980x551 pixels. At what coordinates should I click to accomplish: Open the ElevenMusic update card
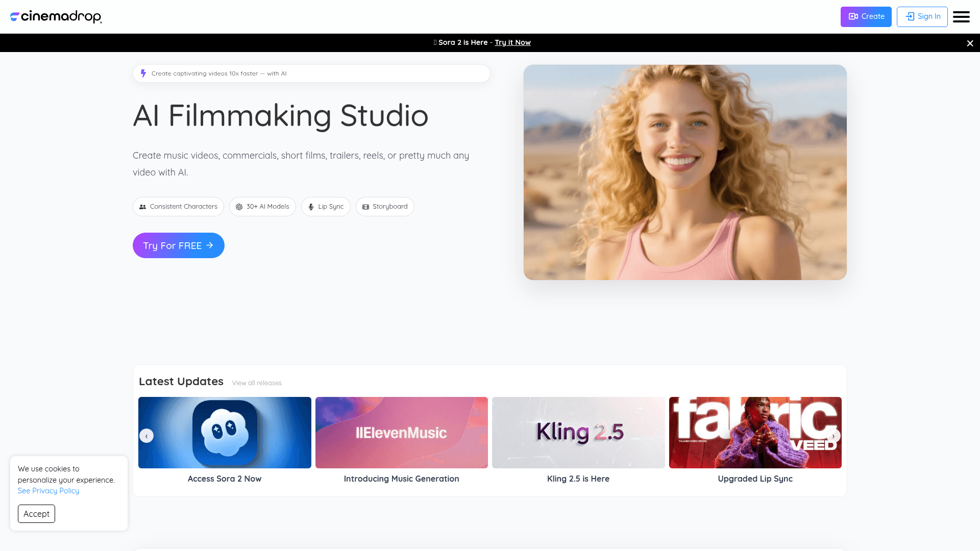click(x=402, y=433)
